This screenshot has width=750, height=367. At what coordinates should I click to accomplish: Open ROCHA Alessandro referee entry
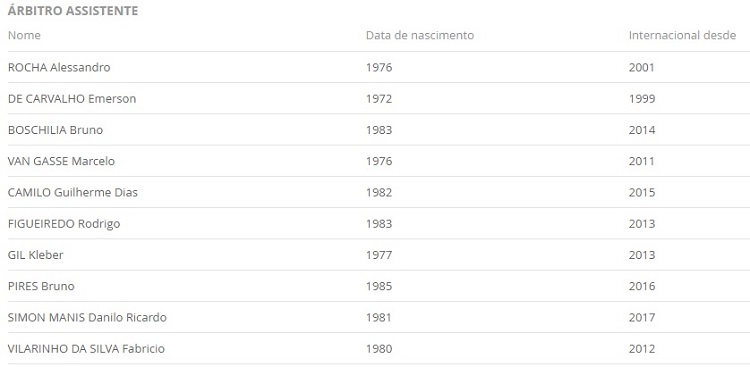(x=59, y=67)
